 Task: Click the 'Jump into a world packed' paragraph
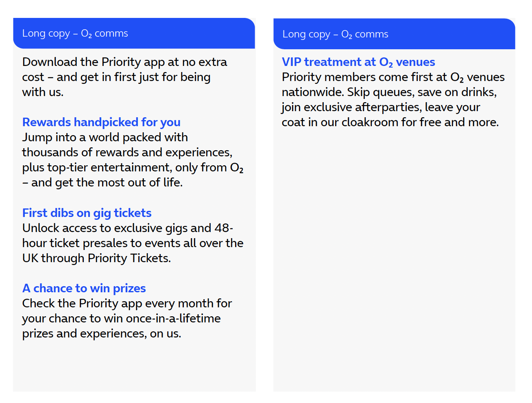133,160
